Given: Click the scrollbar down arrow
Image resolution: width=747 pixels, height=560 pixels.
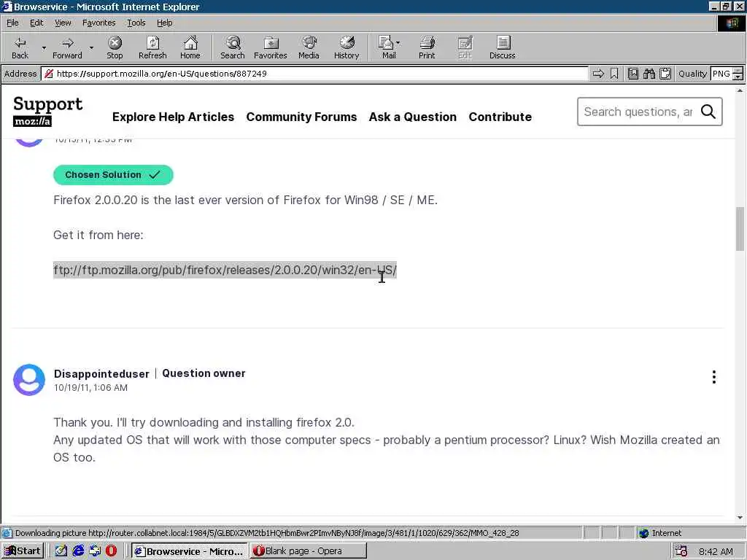Looking at the screenshot, I should click(x=740, y=518).
